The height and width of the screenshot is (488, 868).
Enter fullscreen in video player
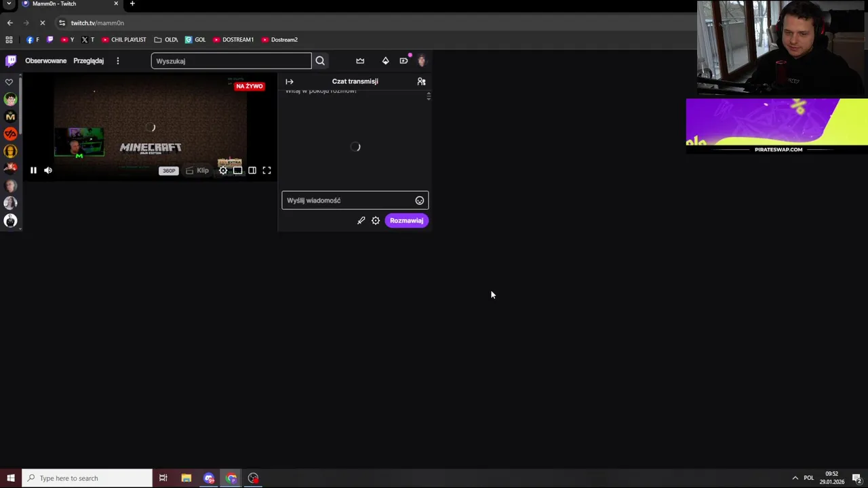pos(267,171)
